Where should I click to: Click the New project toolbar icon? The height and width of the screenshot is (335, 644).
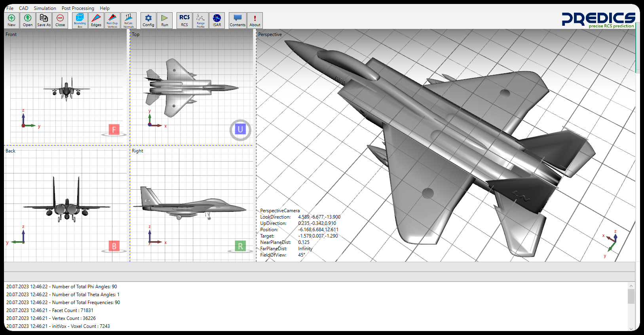(11, 20)
